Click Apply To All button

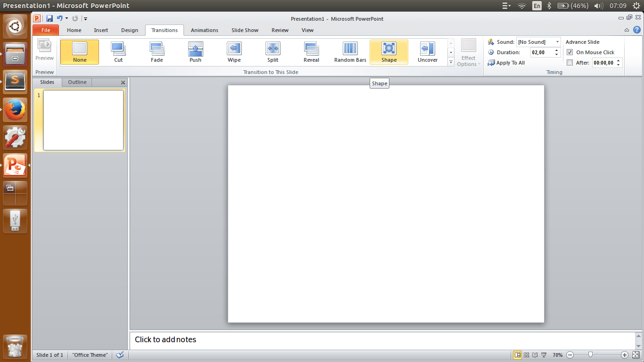(x=506, y=63)
